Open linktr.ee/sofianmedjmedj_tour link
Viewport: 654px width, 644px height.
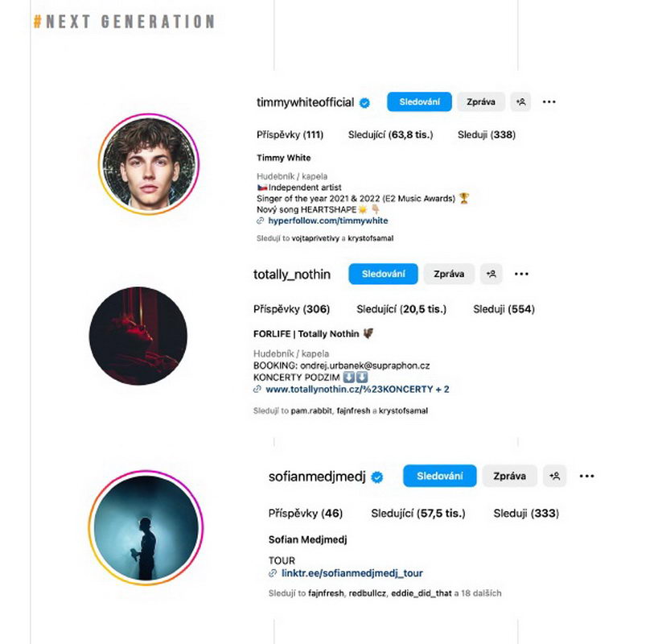pyautogui.click(x=352, y=573)
